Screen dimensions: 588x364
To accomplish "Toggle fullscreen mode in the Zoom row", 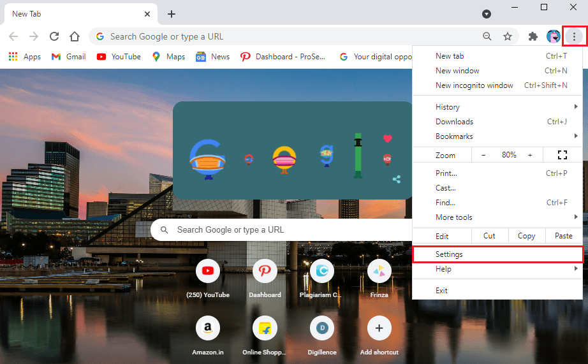I will [x=562, y=155].
